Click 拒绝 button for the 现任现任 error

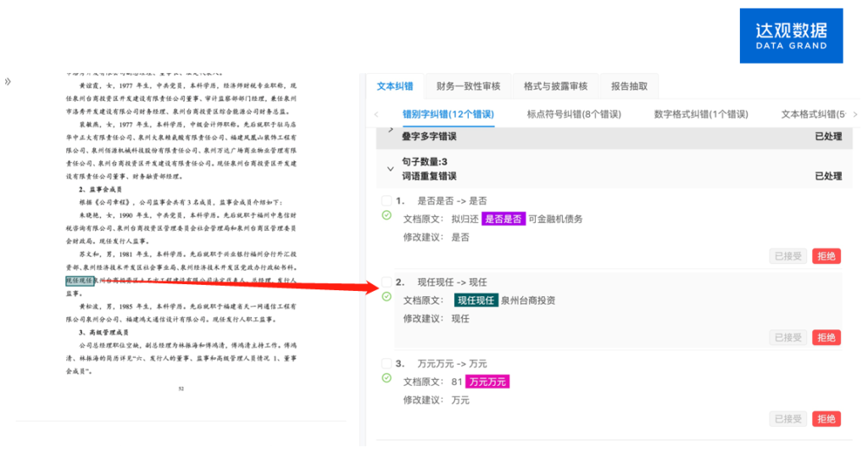tap(826, 338)
